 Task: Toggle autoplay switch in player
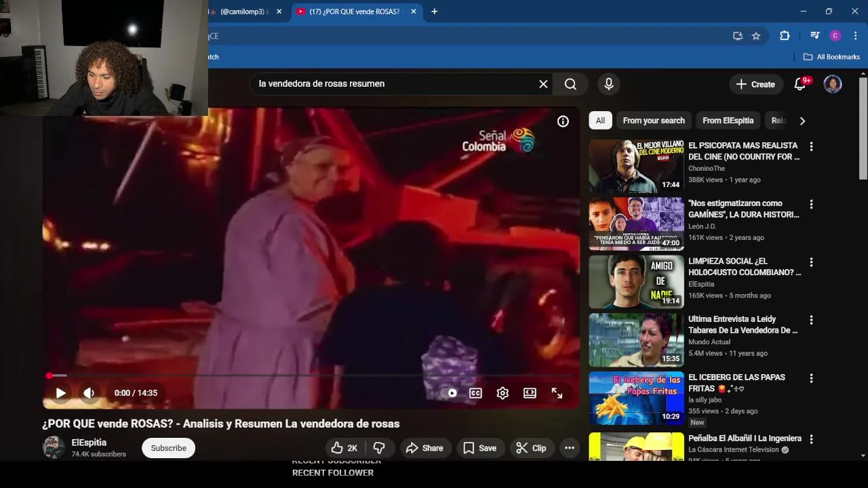pos(449,393)
